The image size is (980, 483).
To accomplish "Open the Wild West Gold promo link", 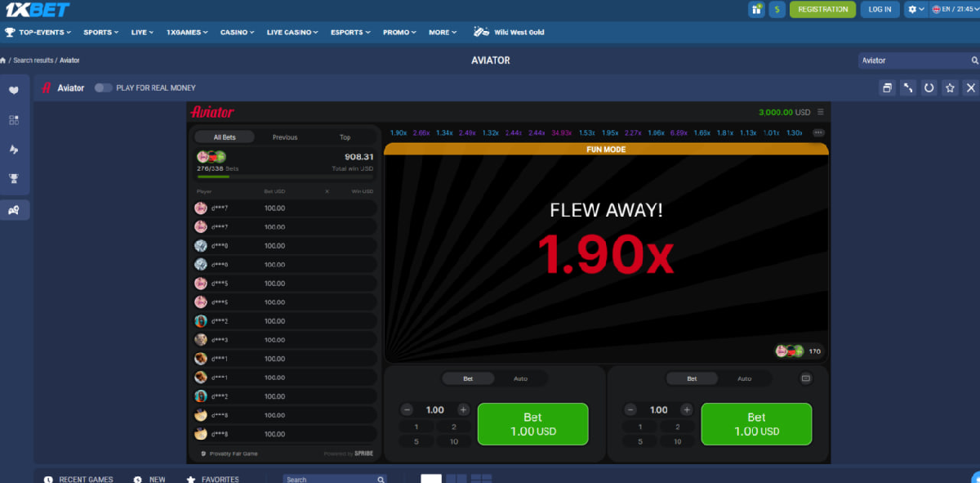I will [509, 33].
